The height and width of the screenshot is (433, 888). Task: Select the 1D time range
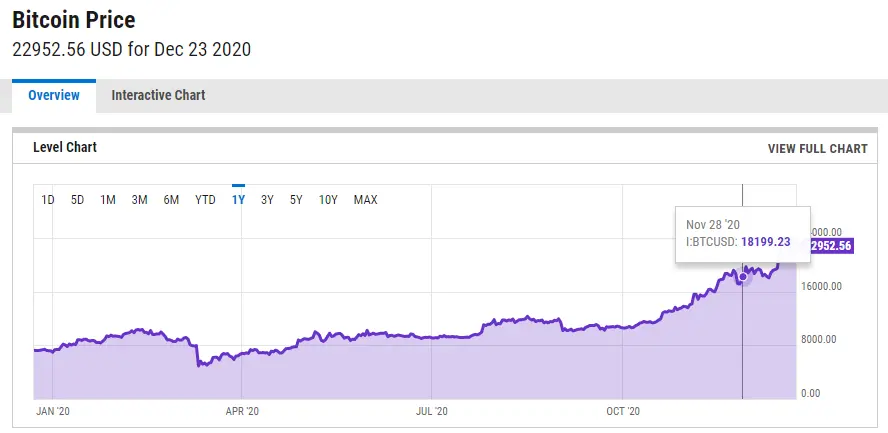coord(48,200)
